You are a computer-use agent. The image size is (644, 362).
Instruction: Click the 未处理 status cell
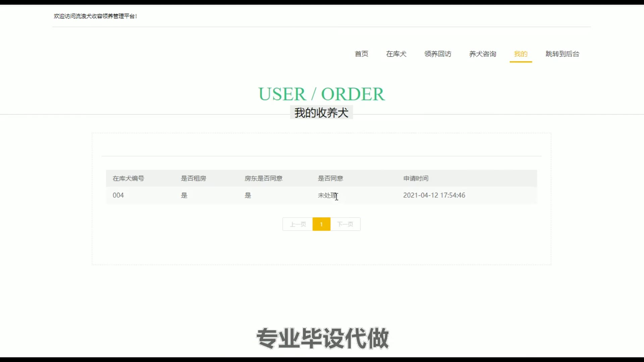[327, 195]
